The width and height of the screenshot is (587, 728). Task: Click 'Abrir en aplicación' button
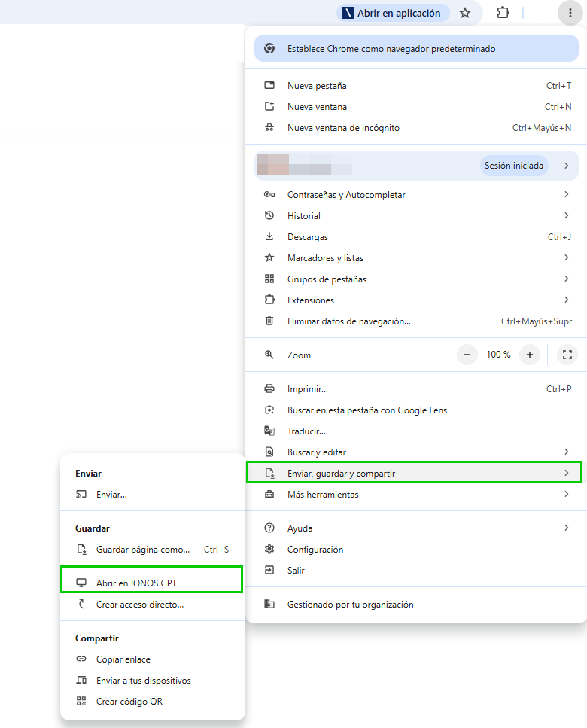[393, 13]
